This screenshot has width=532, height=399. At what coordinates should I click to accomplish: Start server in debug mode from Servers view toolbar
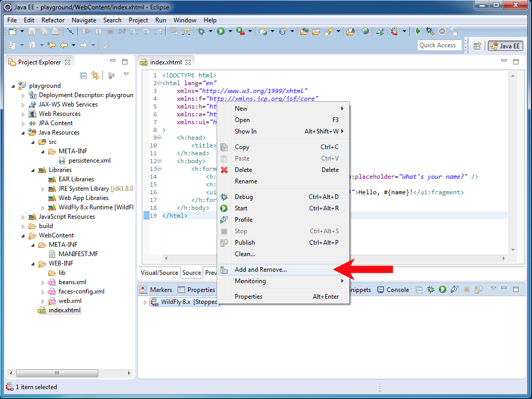pos(431,289)
